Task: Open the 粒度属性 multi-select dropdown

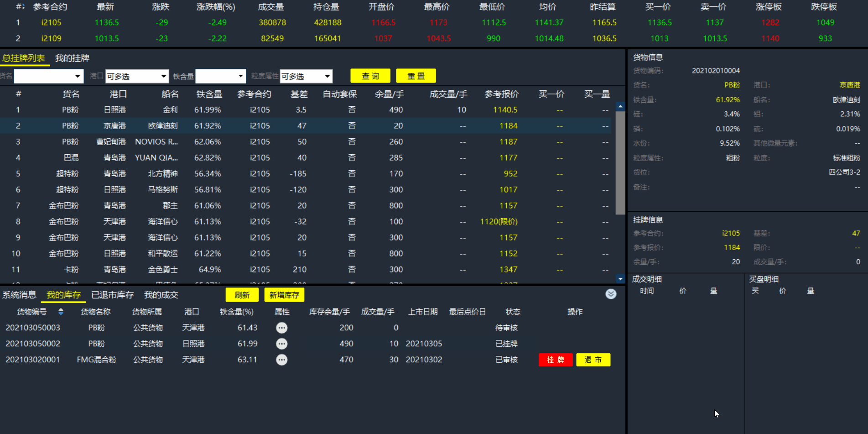Action: click(306, 76)
